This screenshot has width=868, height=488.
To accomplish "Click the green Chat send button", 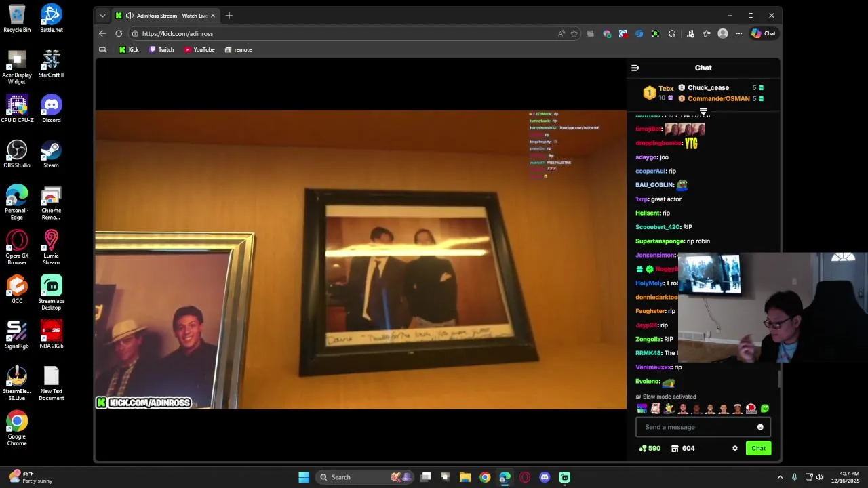I will click(758, 448).
